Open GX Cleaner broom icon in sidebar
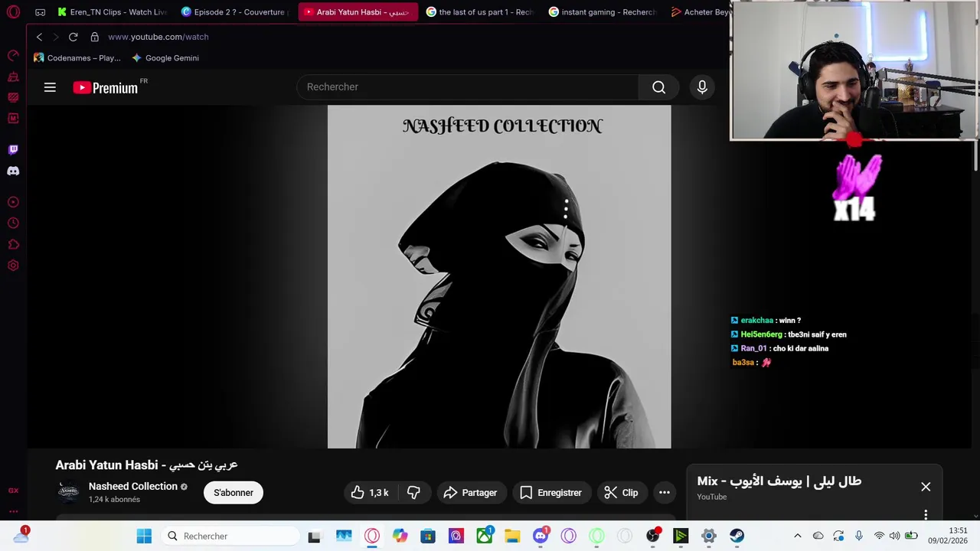Screen dimensions: 980x551 coord(13,77)
